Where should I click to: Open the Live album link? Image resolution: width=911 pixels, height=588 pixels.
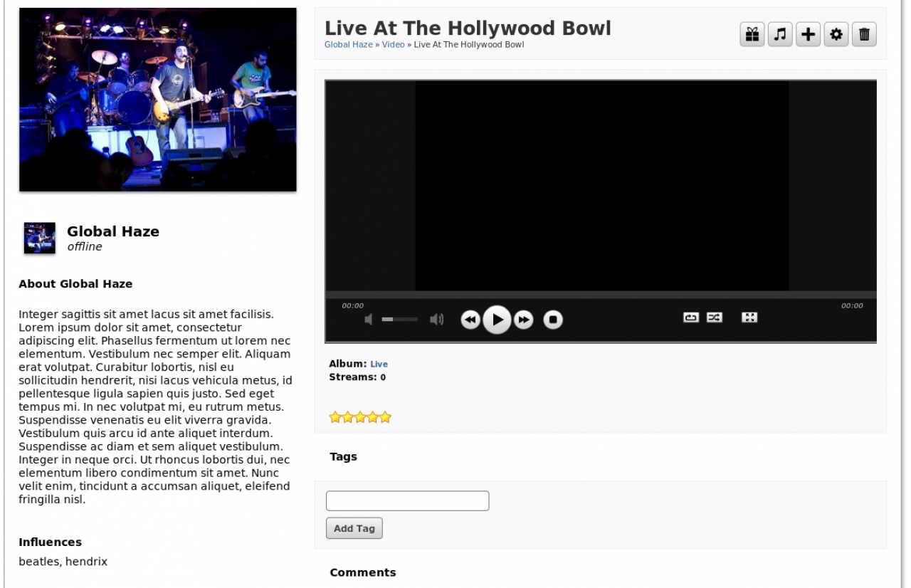(x=379, y=364)
